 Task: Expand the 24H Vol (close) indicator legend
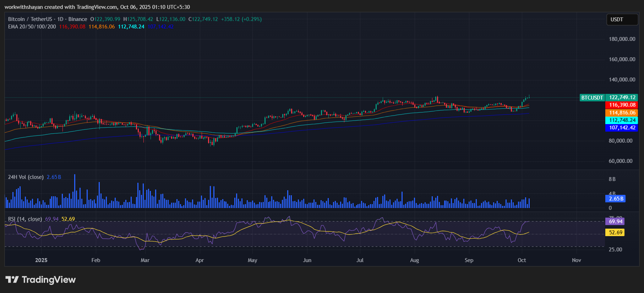26,177
